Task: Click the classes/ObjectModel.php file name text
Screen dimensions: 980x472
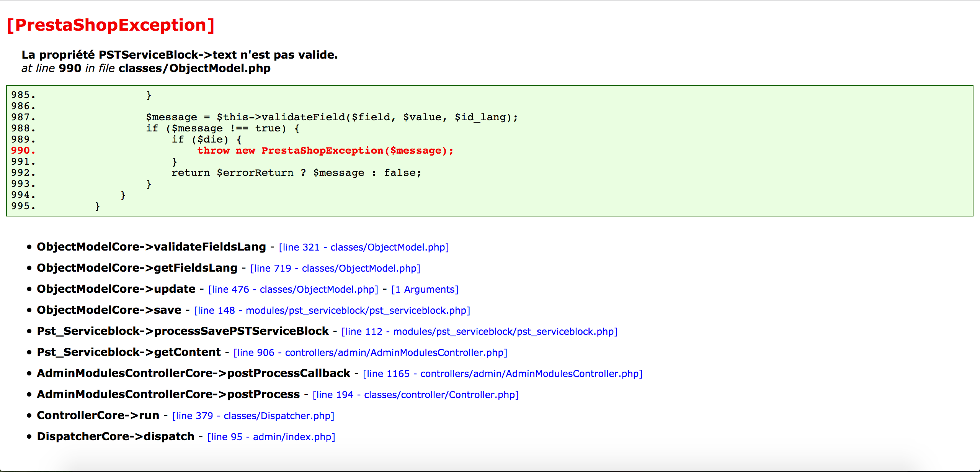Action: click(194, 68)
